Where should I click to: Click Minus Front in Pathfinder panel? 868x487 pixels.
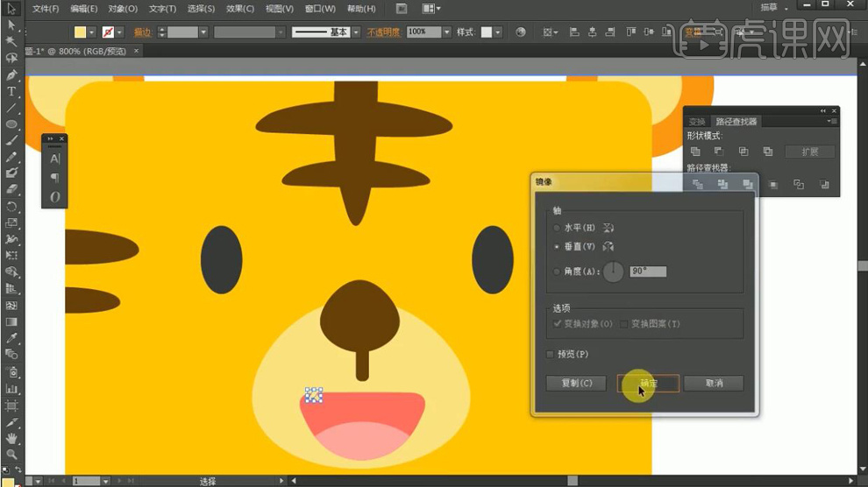[x=719, y=152]
